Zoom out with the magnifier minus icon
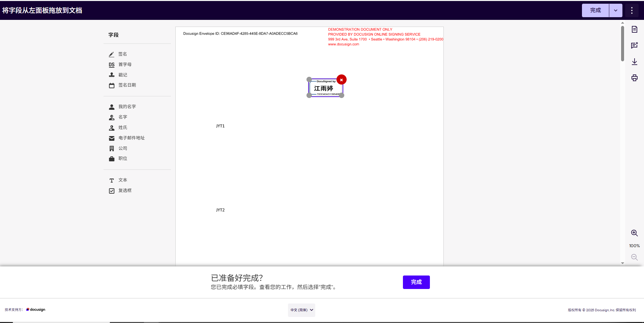 634,257
